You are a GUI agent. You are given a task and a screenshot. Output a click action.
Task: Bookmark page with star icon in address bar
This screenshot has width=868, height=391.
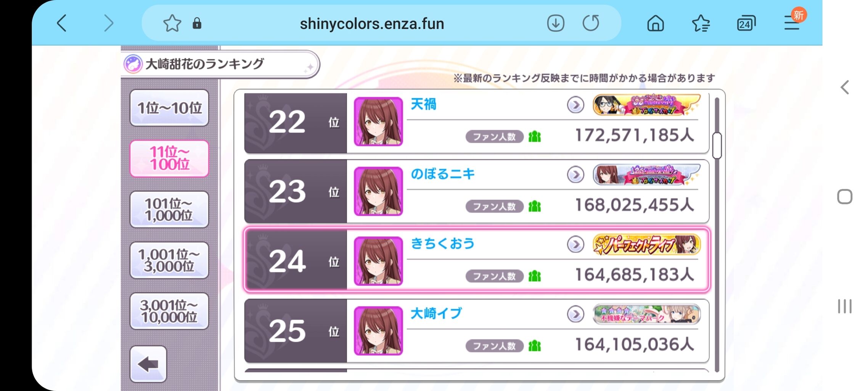[172, 23]
